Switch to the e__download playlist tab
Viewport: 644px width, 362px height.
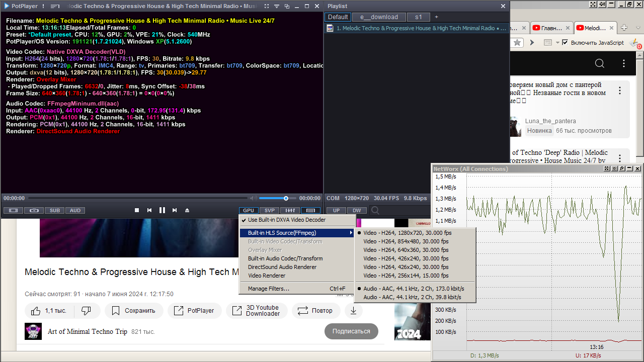[379, 17]
